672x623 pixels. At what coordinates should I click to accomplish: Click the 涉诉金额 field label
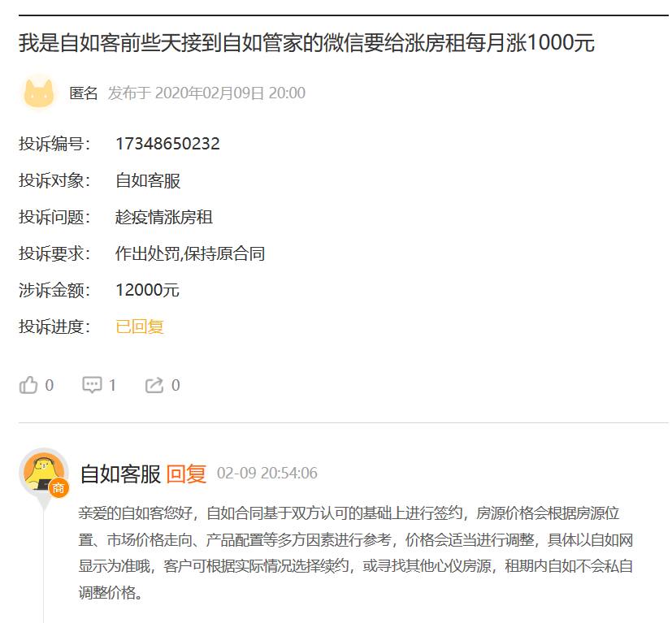[x=54, y=290]
